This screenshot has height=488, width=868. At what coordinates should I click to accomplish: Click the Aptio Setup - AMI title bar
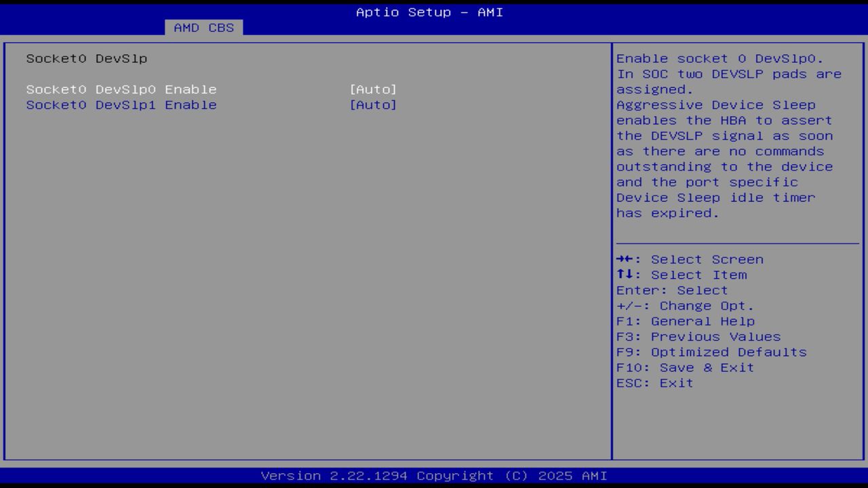click(429, 12)
